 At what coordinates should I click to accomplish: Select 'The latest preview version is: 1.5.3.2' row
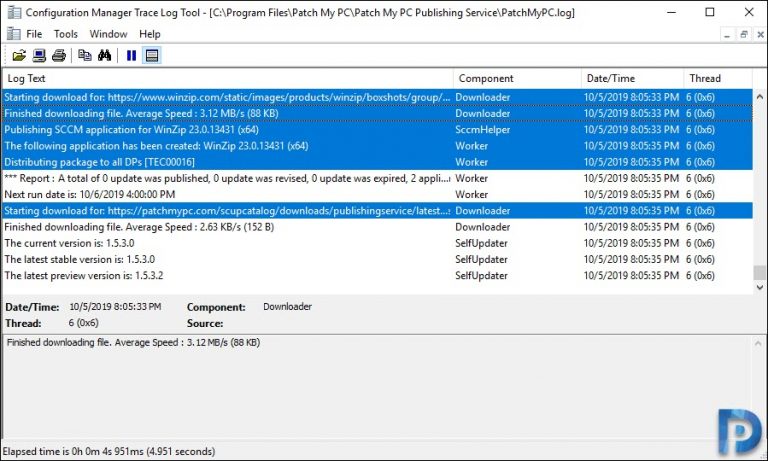377,275
